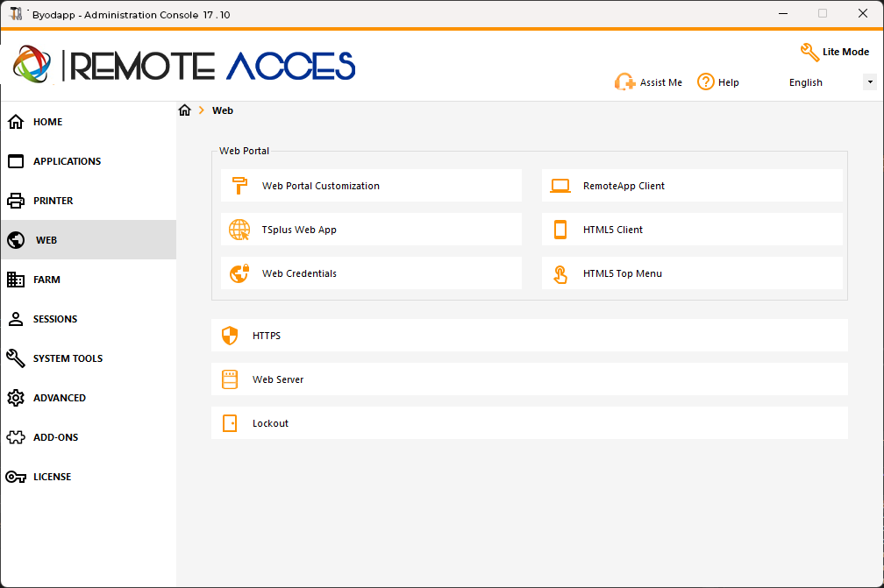Click the Home house icon in sidebar
Image resolution: width=884 pixels, height=588 pixels.
tap(16, 122)
